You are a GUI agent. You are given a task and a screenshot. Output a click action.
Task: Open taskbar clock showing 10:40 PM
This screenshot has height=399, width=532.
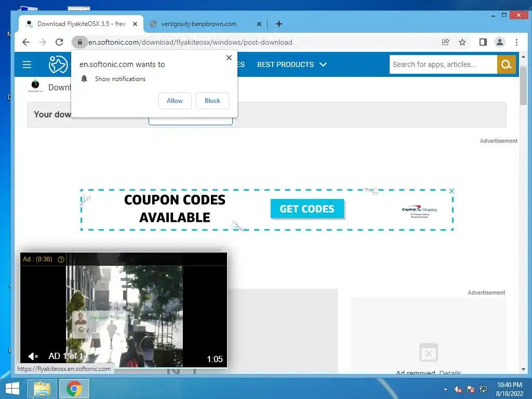tap(509, 389)
